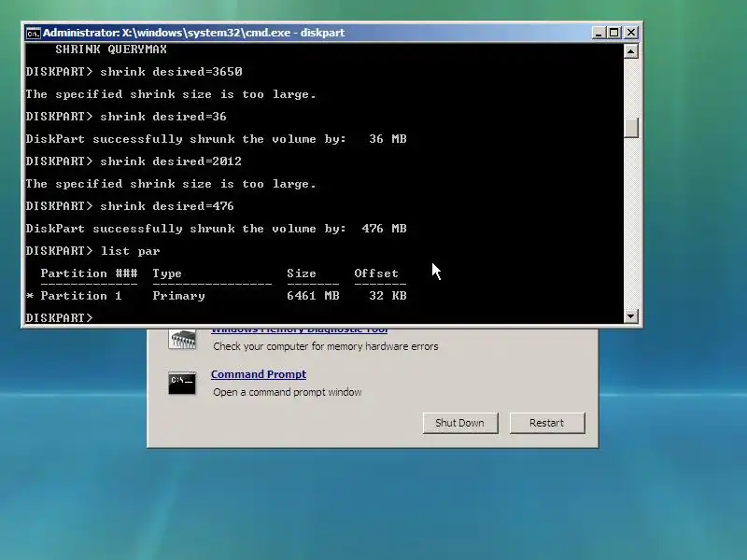The height and width of the screenshot is (560, 747).
Task: Click the cmd window scrollbar thumb
Action: tap(631, 128)
